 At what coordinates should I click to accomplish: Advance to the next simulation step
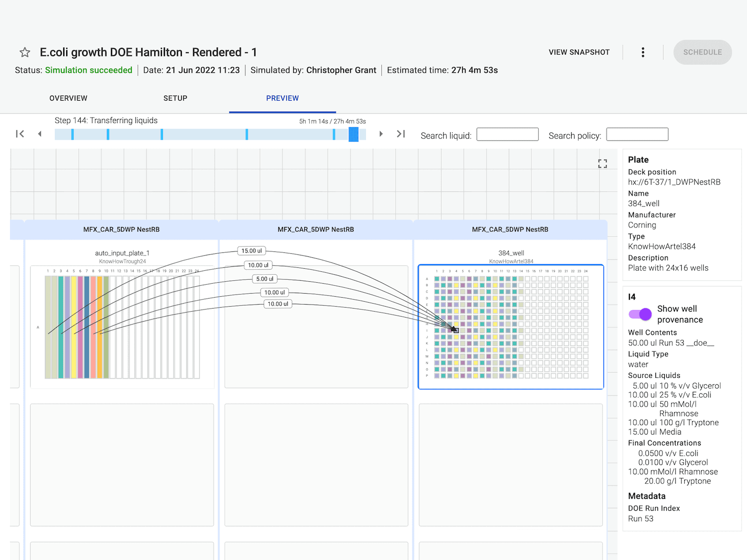click(381, 134)
